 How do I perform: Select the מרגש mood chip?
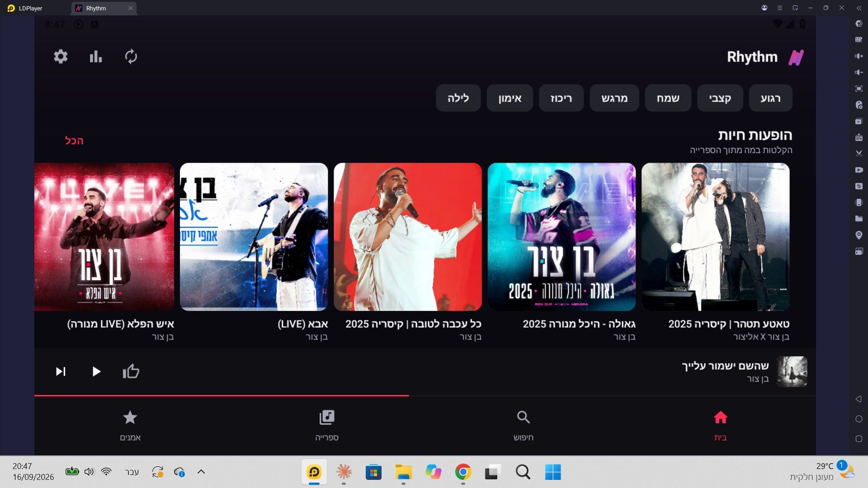tap(614, 98)
